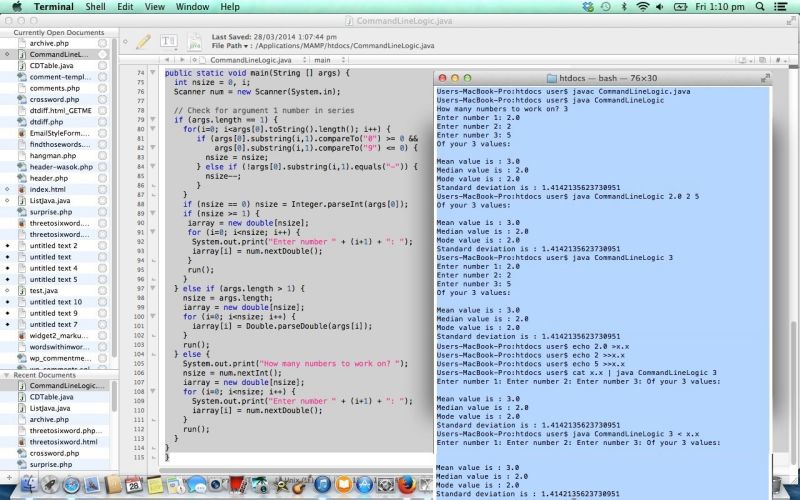Fold the for loop at line 108
The height and width of the screenshot is (500, 800).
pos(153,391)
